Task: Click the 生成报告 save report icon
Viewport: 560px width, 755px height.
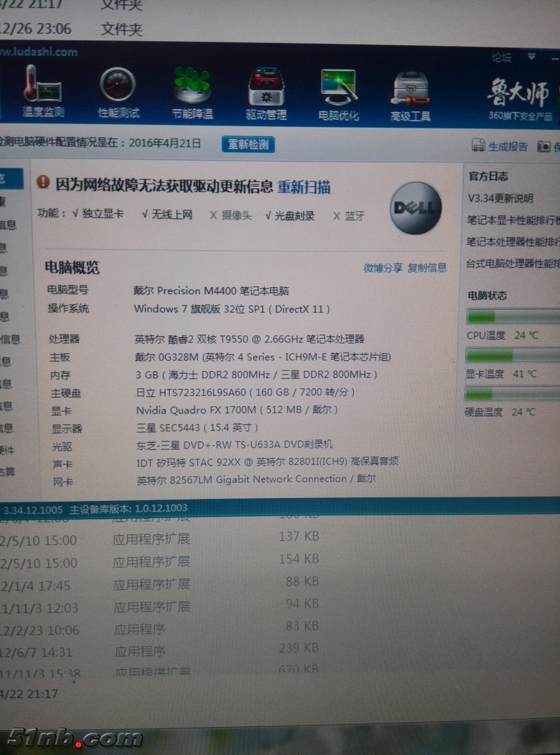Action: pyautogui.click(x=478, y=146)
